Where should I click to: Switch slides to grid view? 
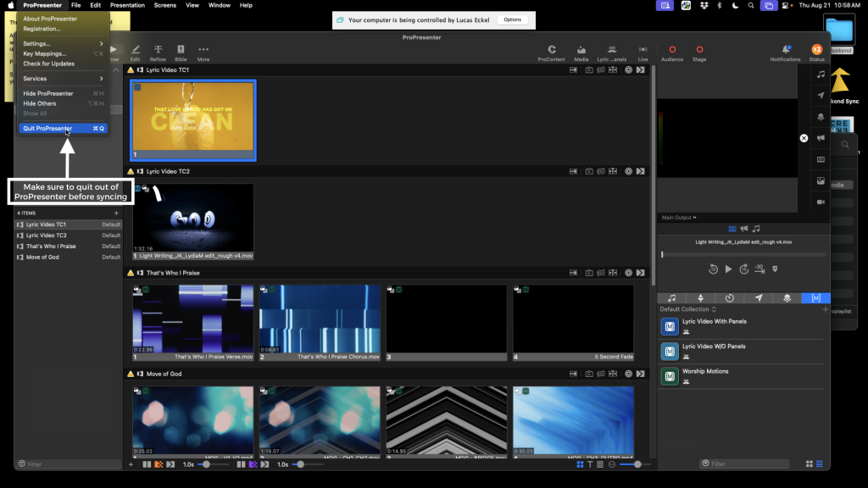[x=580, y=464]
